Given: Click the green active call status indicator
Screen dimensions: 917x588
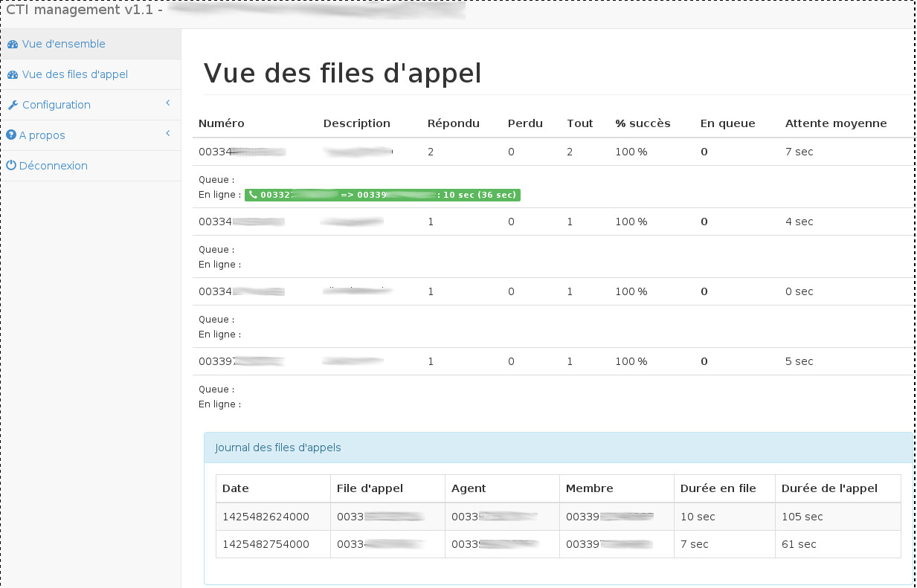Looking at the screenshot, I should click(382, 195).
